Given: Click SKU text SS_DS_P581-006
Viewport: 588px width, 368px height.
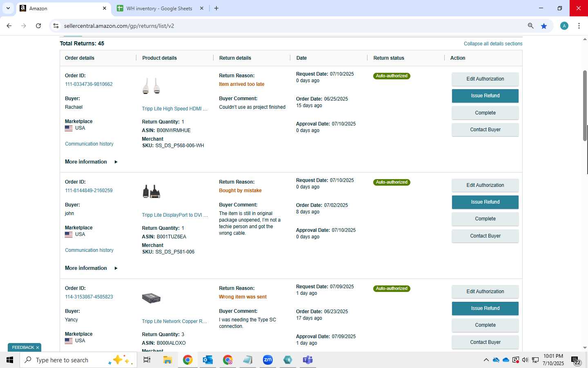Looking at the screenshot, I should (175, 252).
